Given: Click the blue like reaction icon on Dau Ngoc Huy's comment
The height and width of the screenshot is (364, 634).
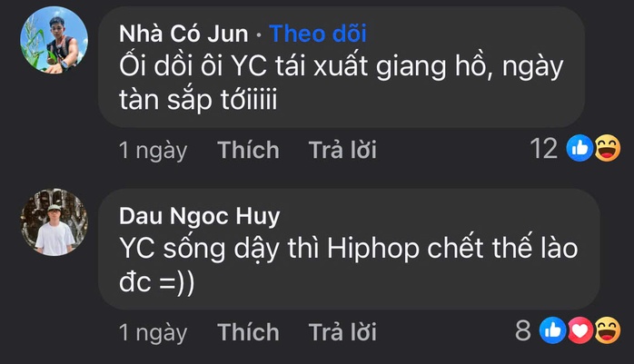Looking at the screenshot, I should (x=554, y=331).
